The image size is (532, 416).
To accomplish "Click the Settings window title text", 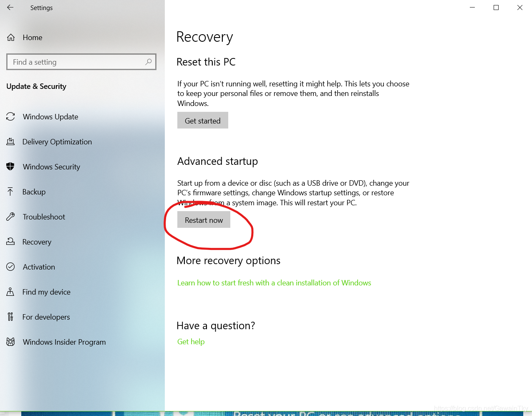I will tap(41, 8).
